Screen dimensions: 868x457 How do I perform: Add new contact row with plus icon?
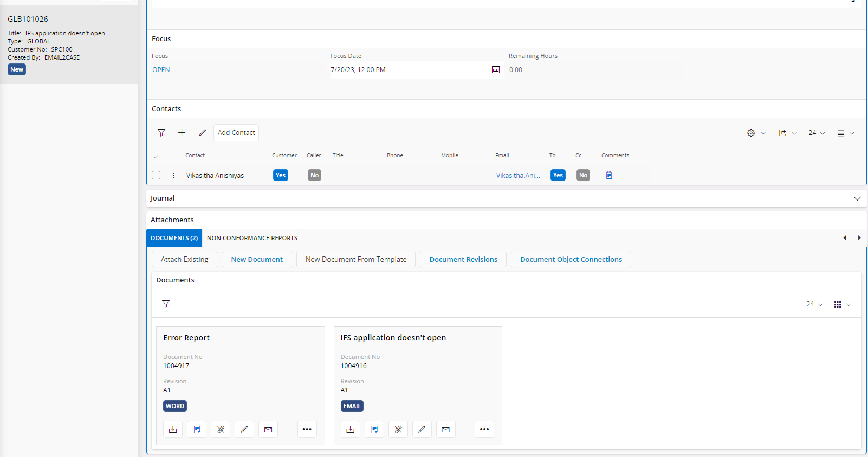coord(182,133)
